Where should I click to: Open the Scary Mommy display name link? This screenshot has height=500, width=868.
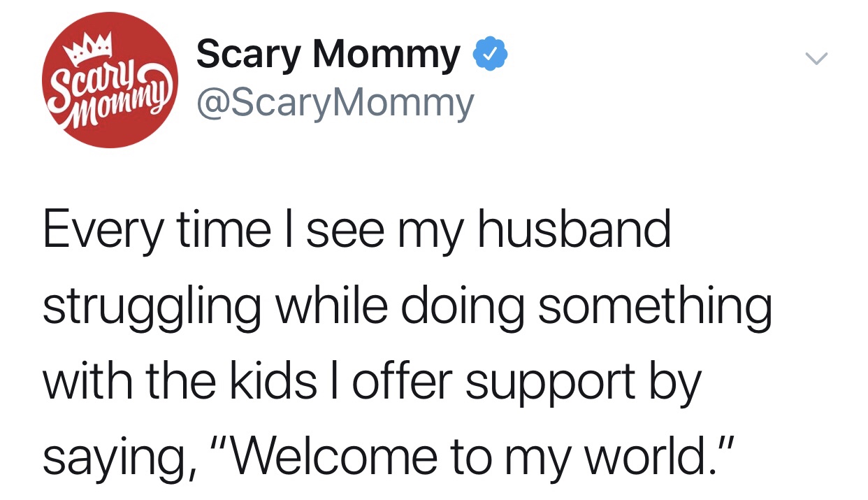click(328, 55)
